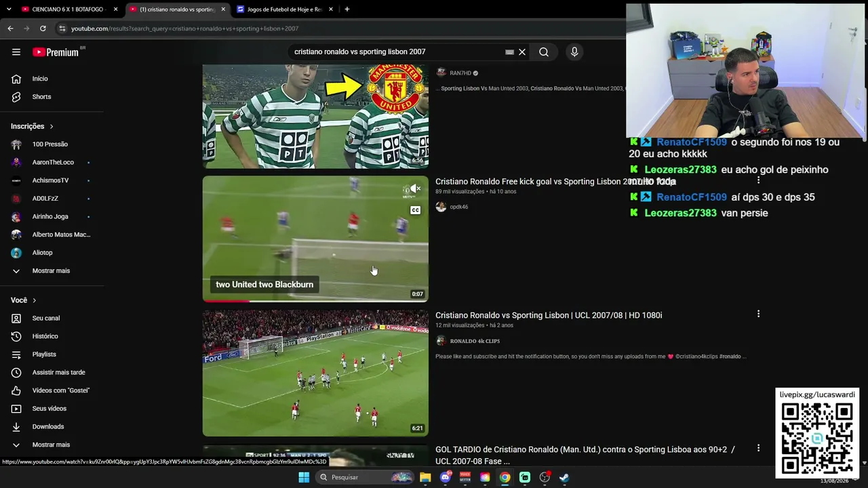Open the AchismosTV channel subscription
Viewport: 868px width, 488px height.
(x=52, y=180)
